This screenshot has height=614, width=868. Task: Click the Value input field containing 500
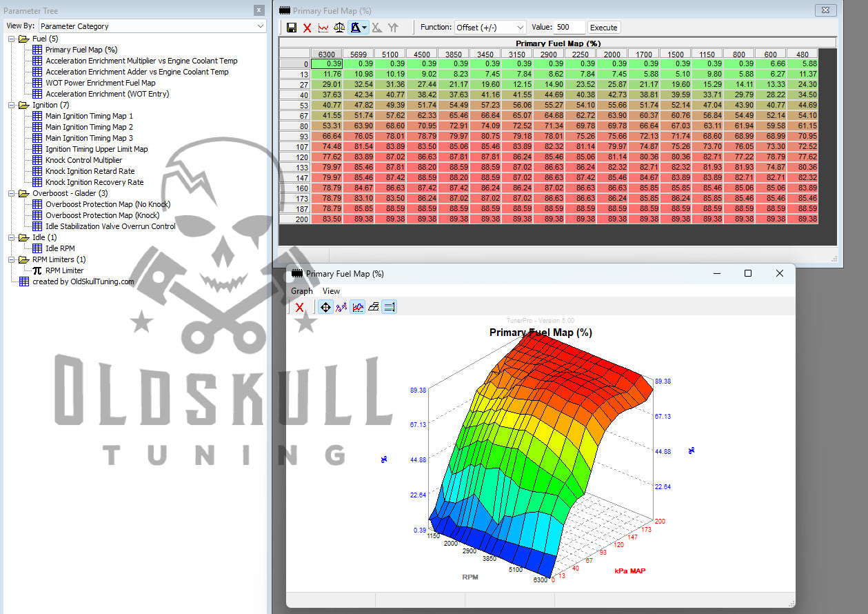568,28
